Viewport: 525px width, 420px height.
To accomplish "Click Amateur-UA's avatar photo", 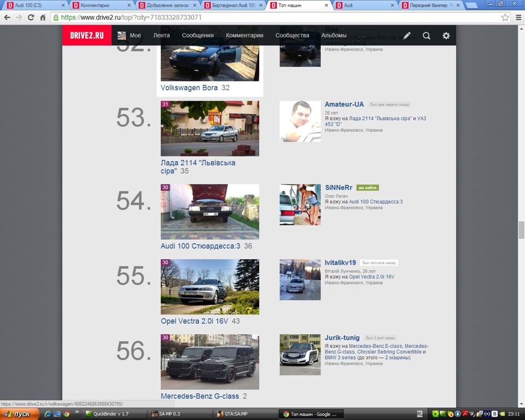I will (x=300, y=121).
